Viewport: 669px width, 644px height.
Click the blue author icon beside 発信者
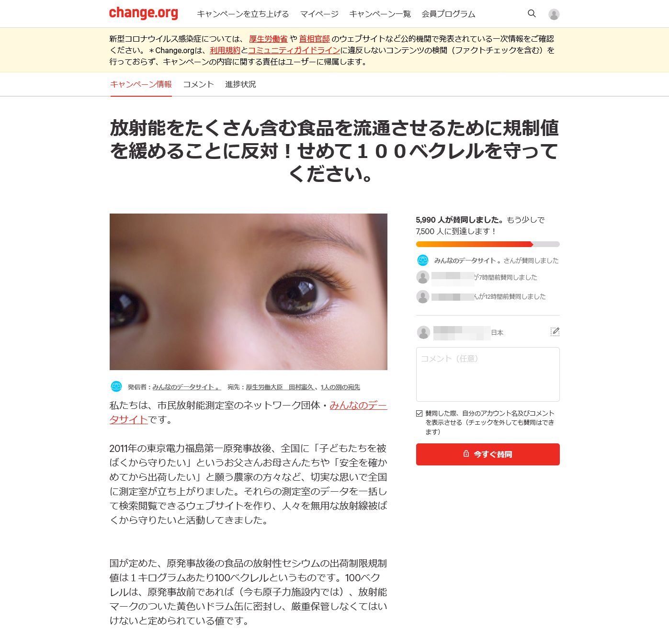(116, 386)
